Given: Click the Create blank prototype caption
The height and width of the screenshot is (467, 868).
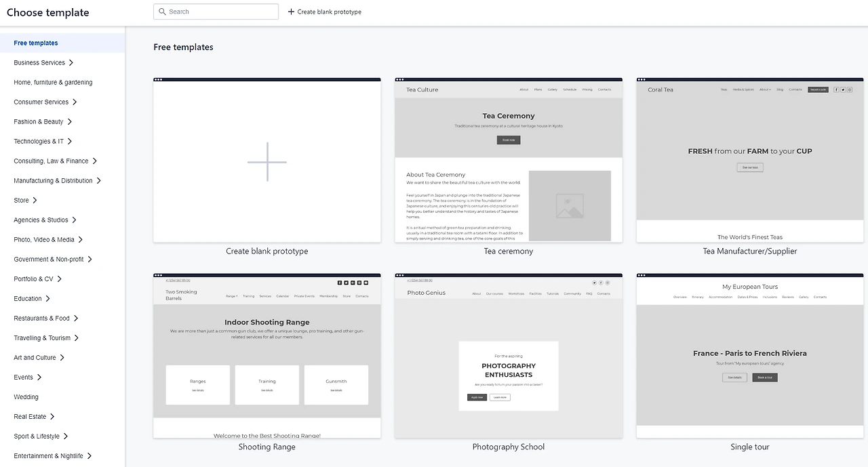Looking at the screenshot, I should (267, 251).
